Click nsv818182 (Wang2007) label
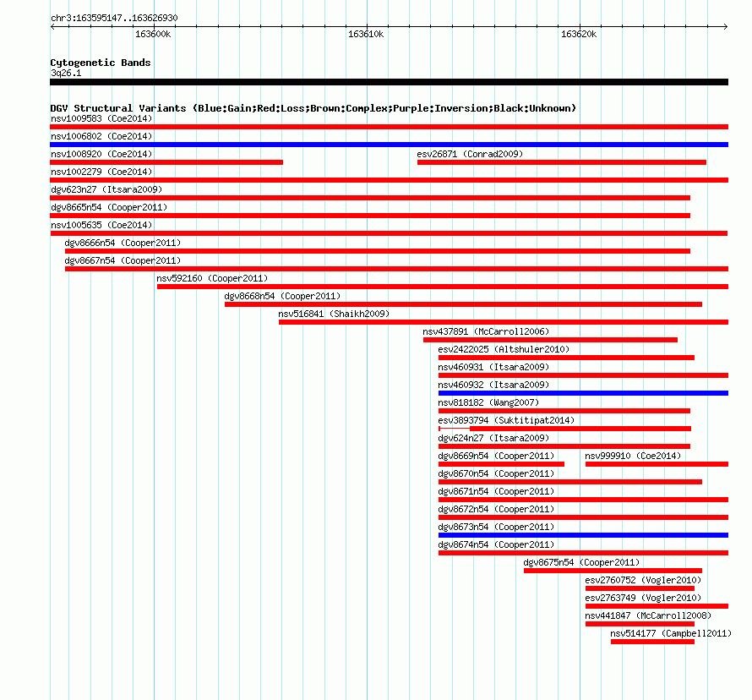752x700 pixels. point(488,402)
